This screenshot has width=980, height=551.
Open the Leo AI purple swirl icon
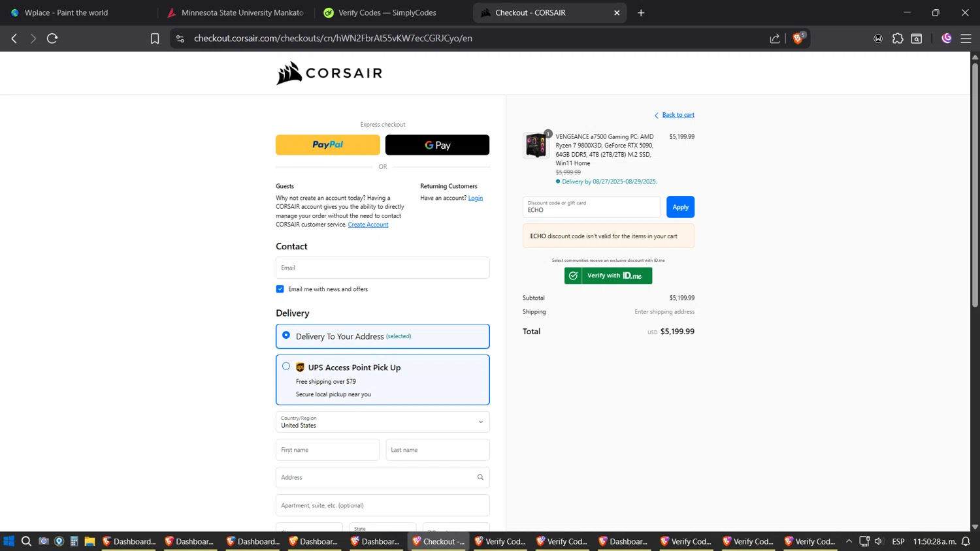(x=947, y=39)
